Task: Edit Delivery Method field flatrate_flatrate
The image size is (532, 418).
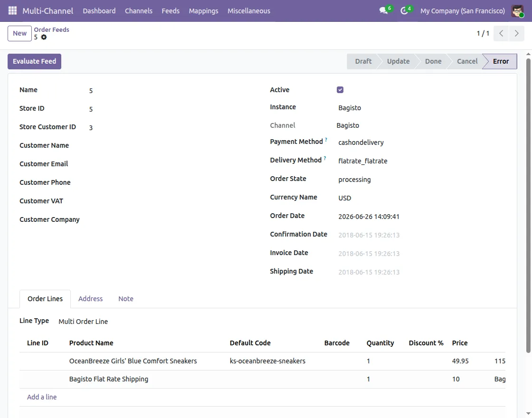Action: (x=422, y=161)
